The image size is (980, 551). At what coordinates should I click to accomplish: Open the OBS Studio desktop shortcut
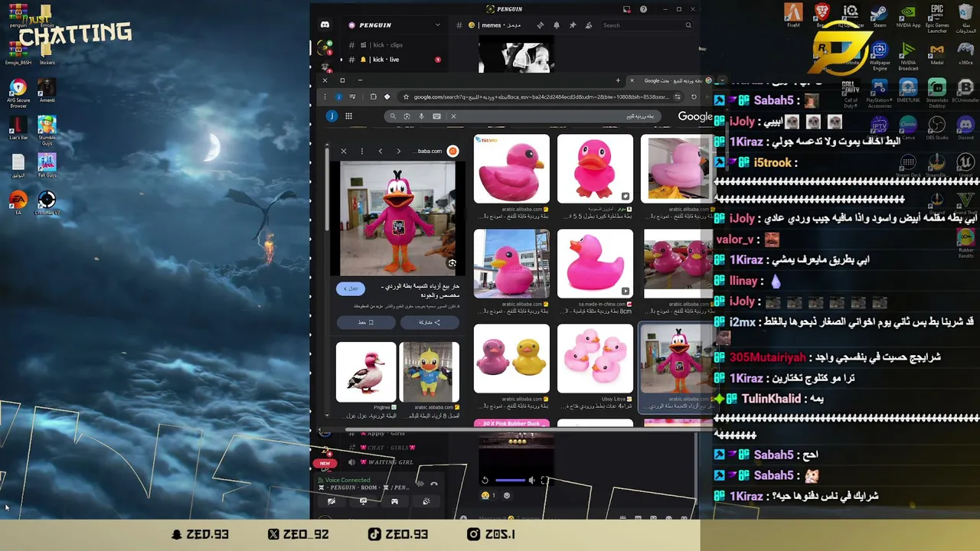[x=937, y=128]
